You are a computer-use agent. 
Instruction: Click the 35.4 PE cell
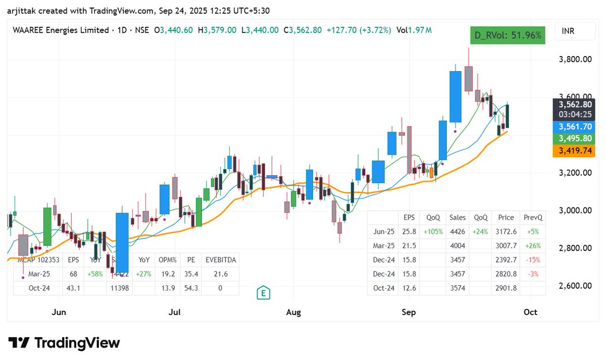click(x=191, y=274)
